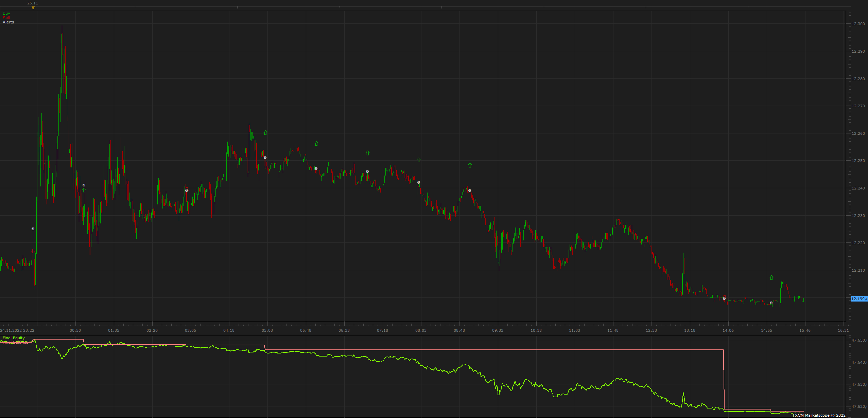This screenshot has width=868, height=418.
Task: Click the green buy arrow above 08:03
Action: coord(419,160)
